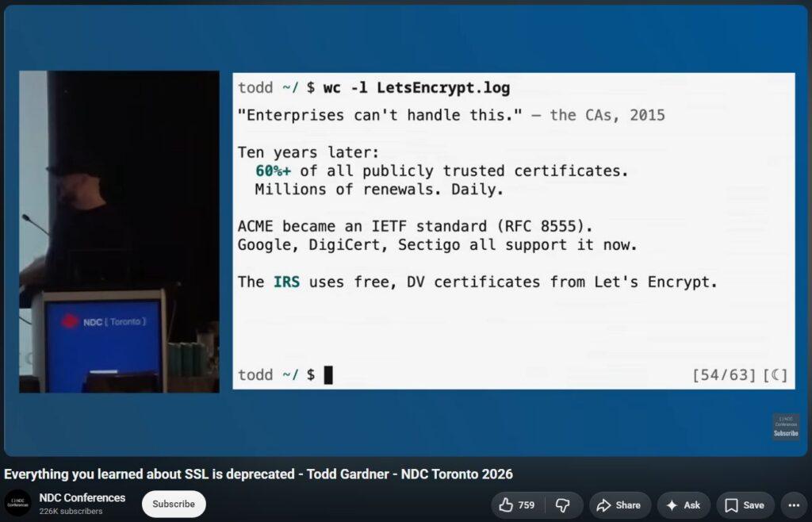812x522 pixels.
Task: Click the highlighted '60%+' text on slide
Action: coord(273,171)
